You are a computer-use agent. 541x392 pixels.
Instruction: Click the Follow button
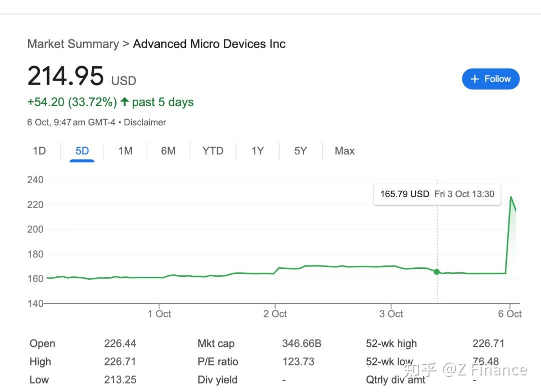click(490, 79)
